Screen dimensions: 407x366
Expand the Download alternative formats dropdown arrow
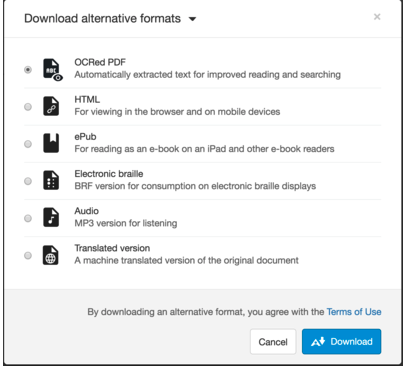coord(192,19)
